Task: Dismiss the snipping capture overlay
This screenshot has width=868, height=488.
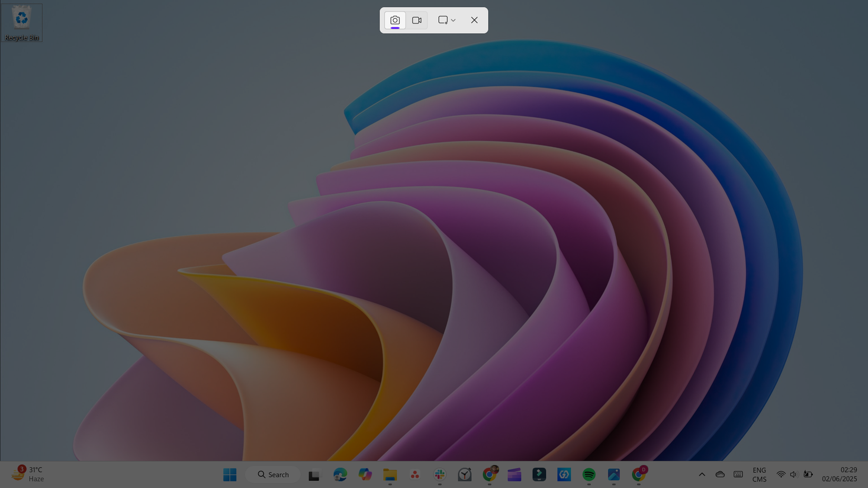Action: (474, 20)
